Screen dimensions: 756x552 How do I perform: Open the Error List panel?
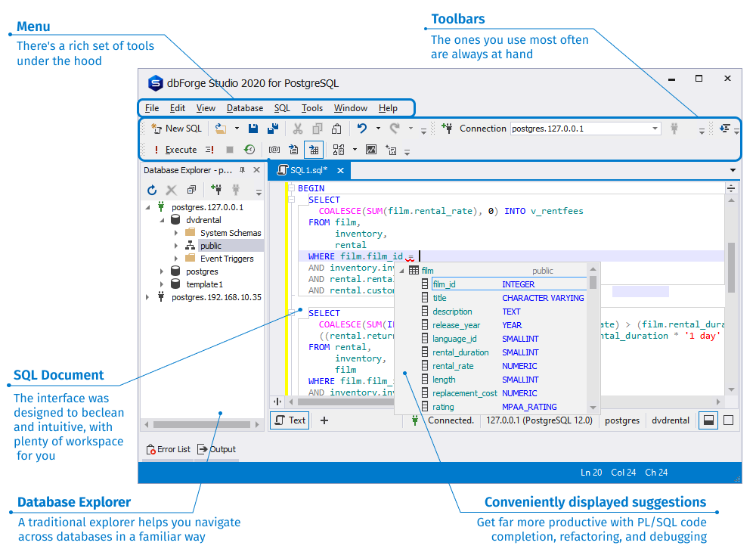pyautogui.click(x=169, y=450)
